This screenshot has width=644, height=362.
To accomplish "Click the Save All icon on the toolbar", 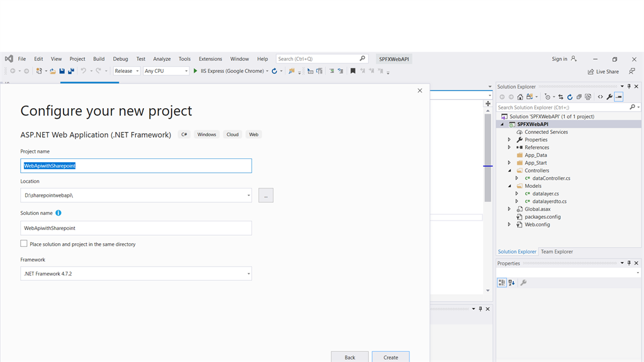I will point(70,70).
